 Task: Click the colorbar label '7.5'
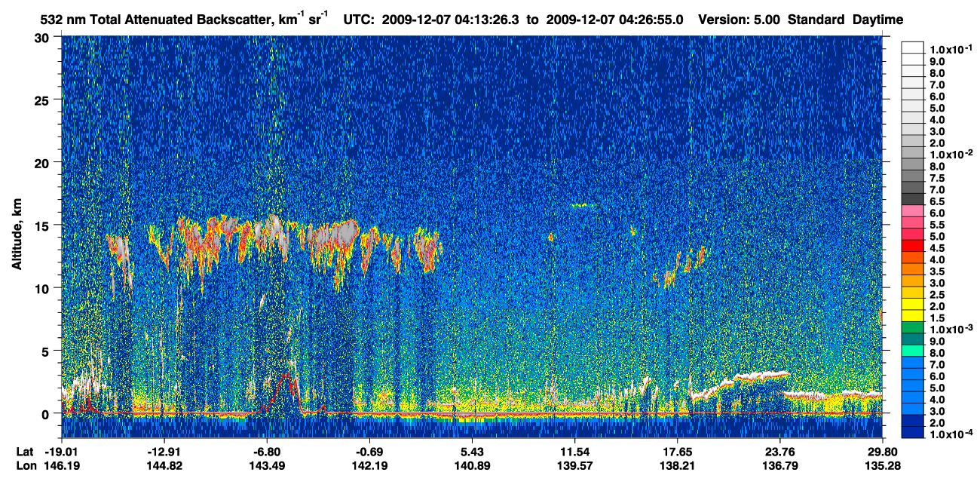(938, 178)
